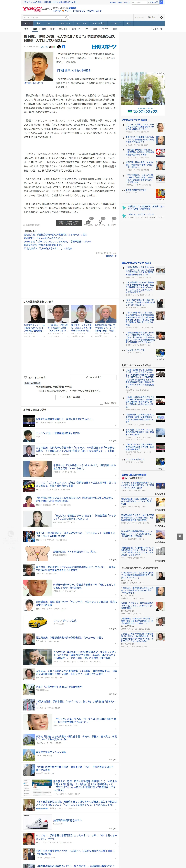Open the みんなの意見 tab
This screenshot has width=186, height=868.
[98, 23]
